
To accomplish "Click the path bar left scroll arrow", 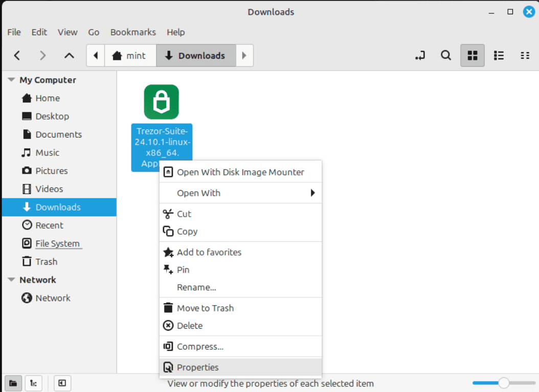I will [x=96, y=55].
